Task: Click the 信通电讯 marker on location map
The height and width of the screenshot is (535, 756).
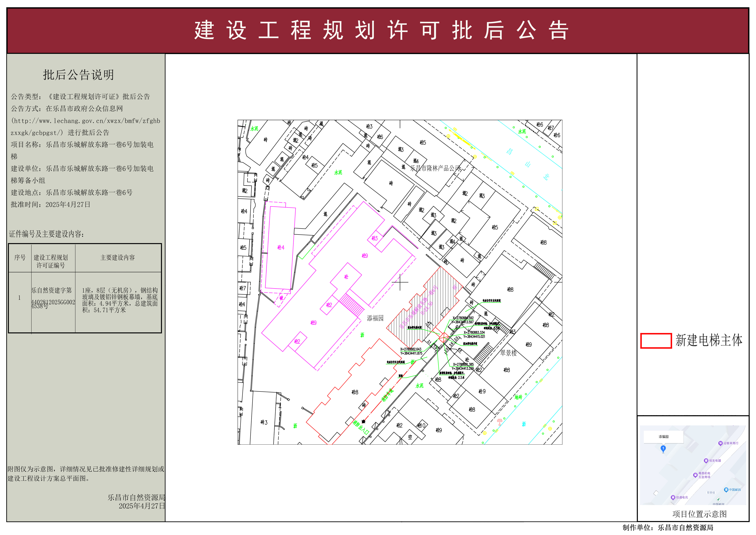Action: [673, 497]
